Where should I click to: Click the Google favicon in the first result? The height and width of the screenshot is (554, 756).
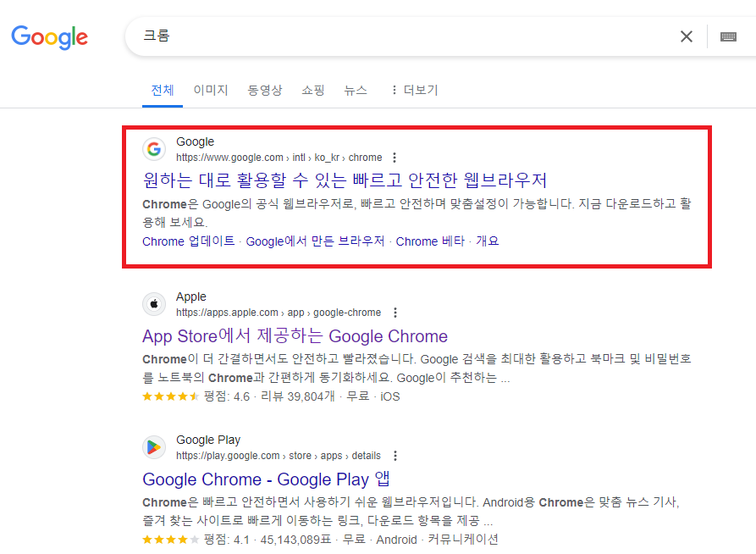(x=154, y=149)
